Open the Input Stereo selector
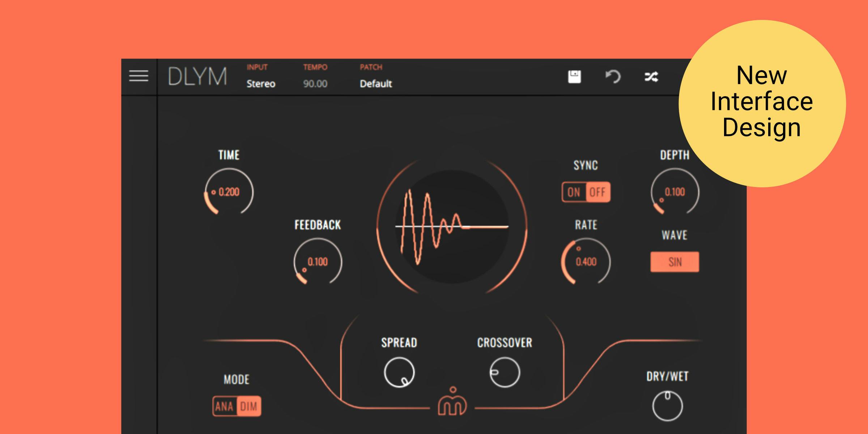Viewport: 868px width, 434px height. [261, 84]
